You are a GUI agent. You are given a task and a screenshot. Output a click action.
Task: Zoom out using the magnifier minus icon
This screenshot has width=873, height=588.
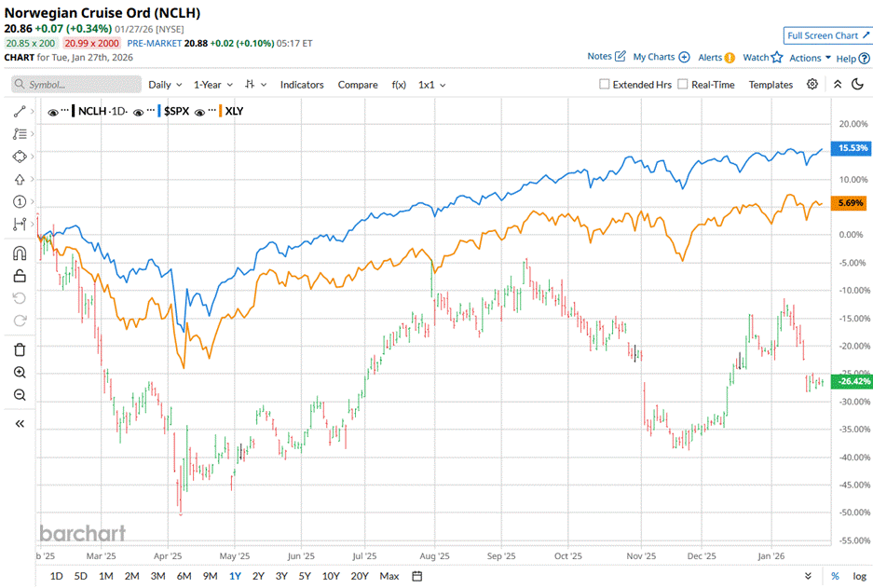pos(20,395)
